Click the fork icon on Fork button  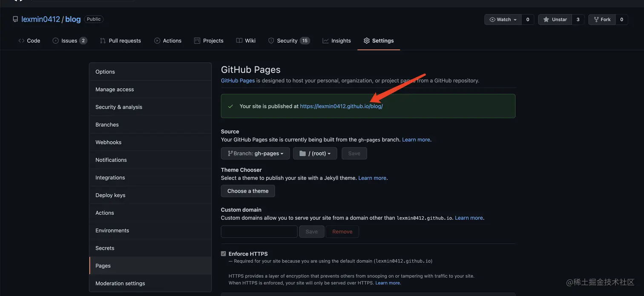[596, 20]
